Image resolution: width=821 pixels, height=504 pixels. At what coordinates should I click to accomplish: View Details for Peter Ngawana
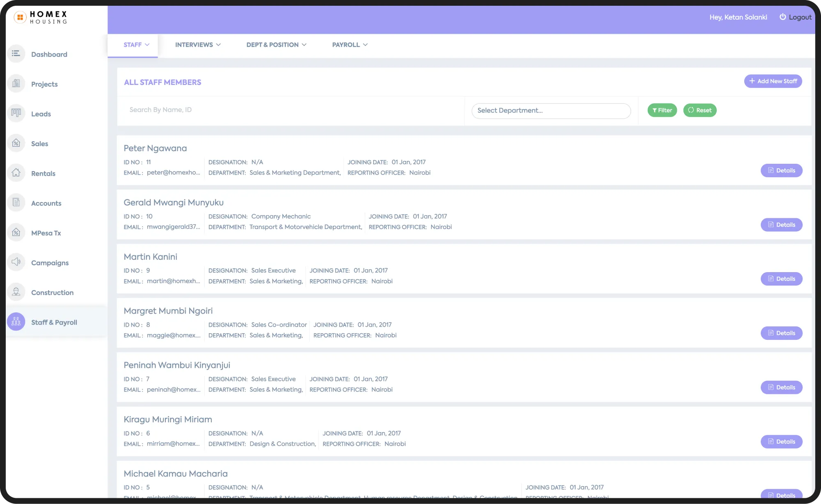coord(782,170)
